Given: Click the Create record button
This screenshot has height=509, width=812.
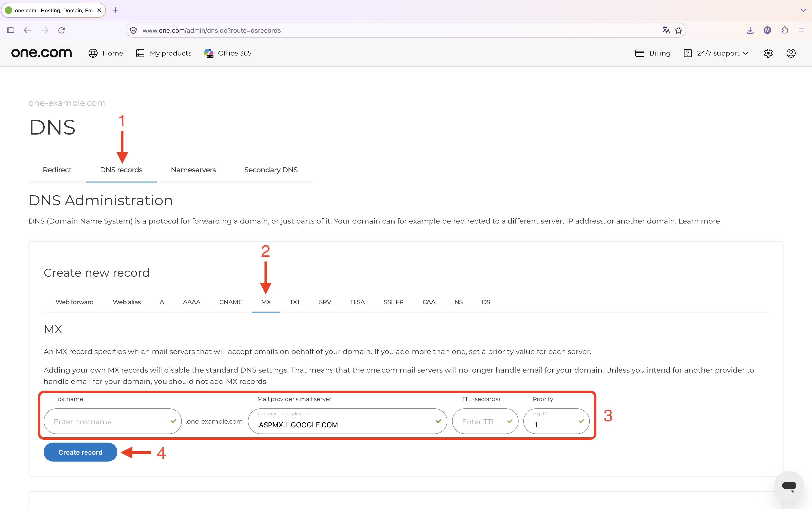Looking at the screenshot, I should pos(80,452).
